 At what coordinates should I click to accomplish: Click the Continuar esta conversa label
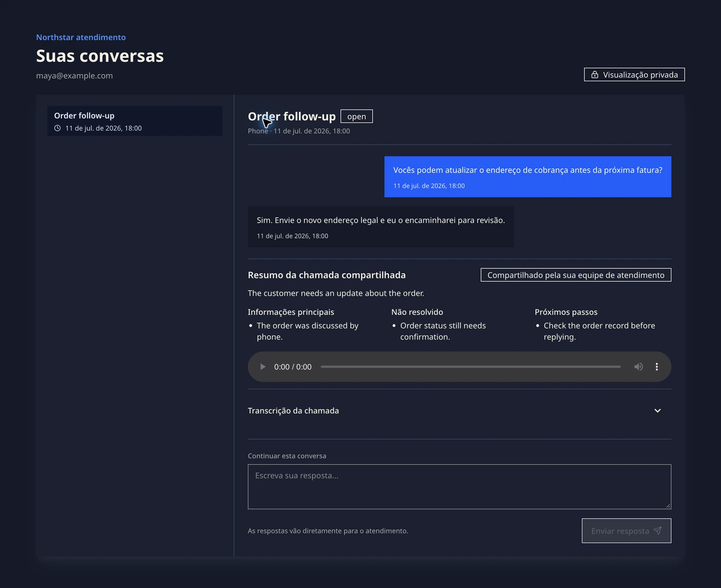(x=287, y=456)
